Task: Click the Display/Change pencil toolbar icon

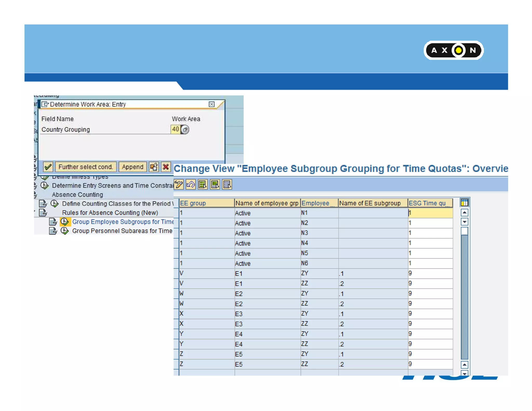Action: click(x=179, y=185)
